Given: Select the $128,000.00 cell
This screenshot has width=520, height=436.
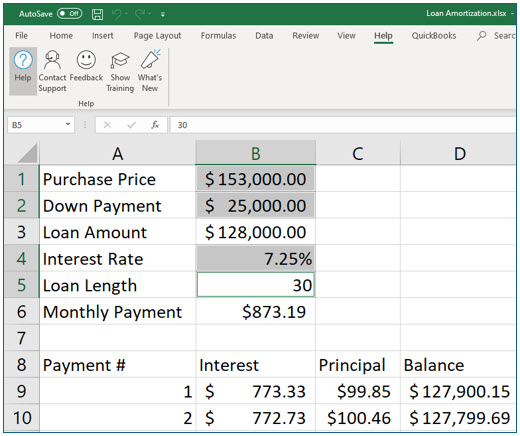Looking at the screenshot, I should tap(256, 232).
